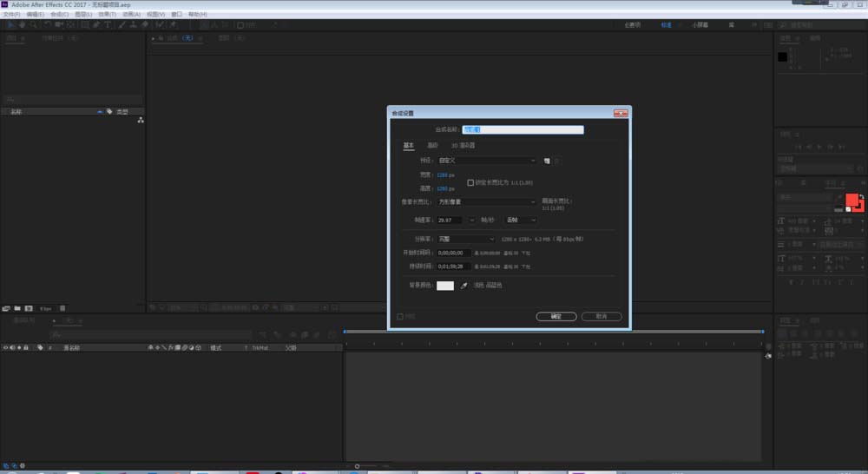
Task: Click new composition icon in project panel
Action: click(x=29, y=308)
